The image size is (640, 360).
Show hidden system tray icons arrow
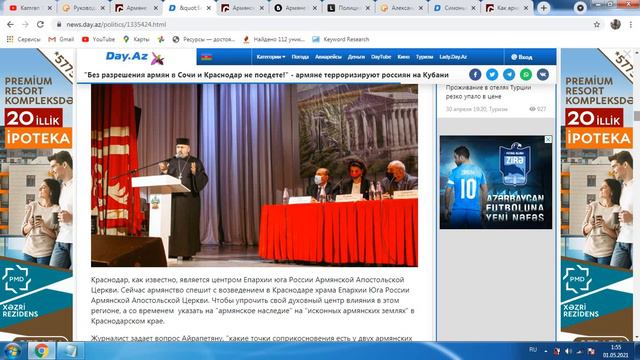point(546,351)
